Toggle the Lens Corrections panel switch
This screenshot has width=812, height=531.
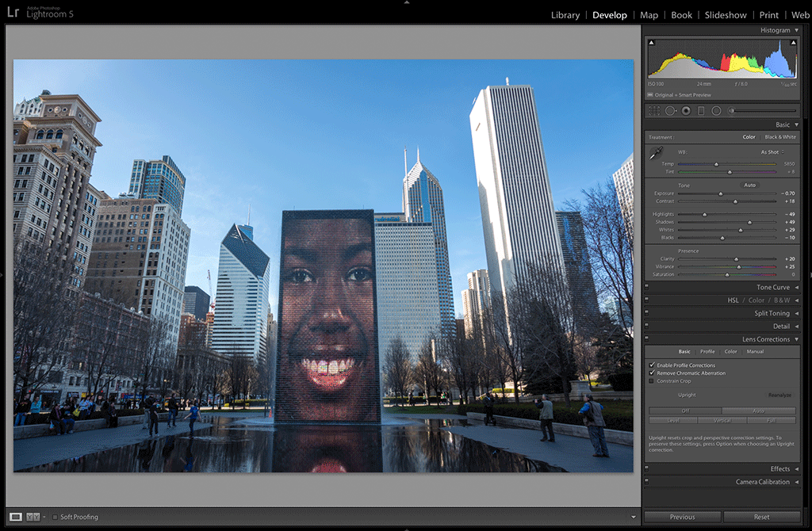tap(646, 338)
